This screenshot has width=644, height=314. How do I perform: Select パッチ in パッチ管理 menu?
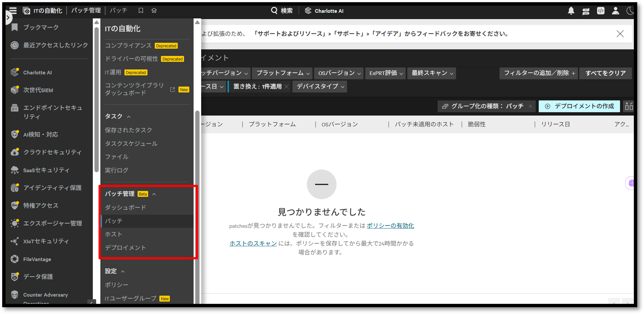[x=147, y=221]
